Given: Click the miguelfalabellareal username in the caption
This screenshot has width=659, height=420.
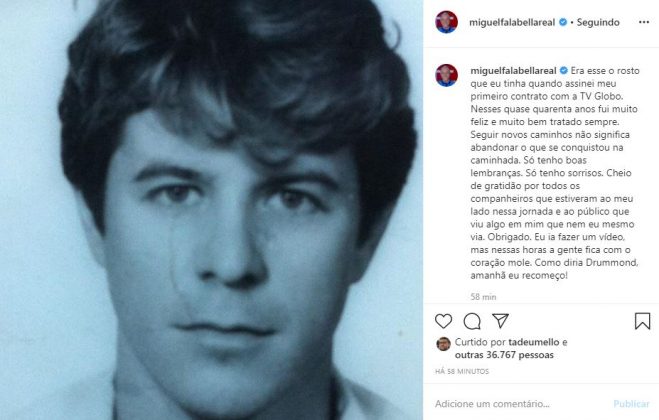Looking at the screenshot, I should (x=511, y=71).
